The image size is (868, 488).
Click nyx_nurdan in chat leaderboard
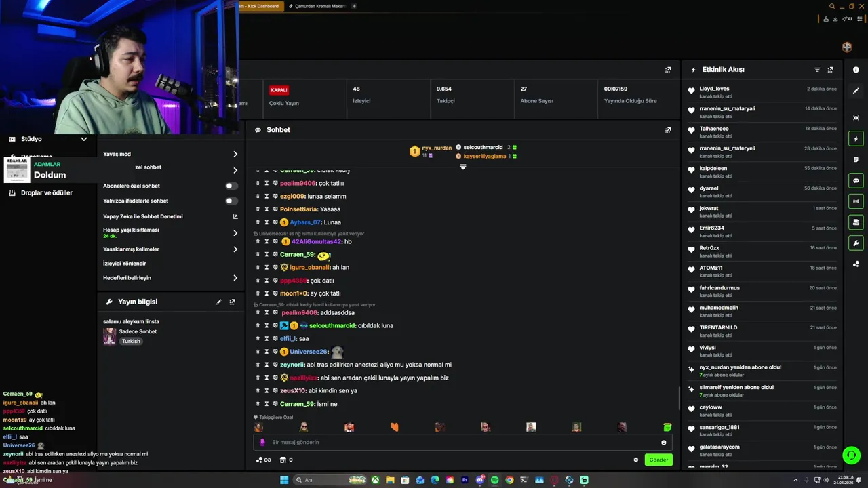coord(437,148)
